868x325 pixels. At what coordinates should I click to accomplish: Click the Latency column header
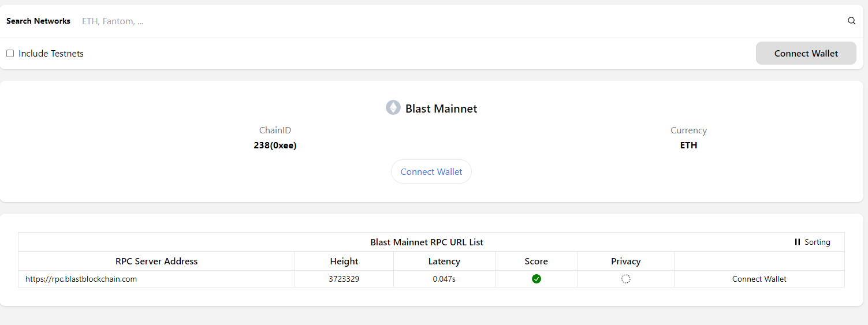click(444, 261)
